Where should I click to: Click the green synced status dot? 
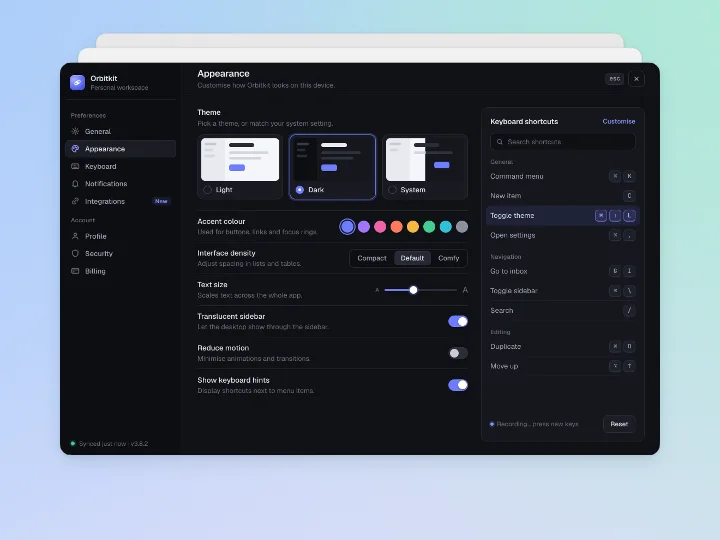tap(73, 444)
